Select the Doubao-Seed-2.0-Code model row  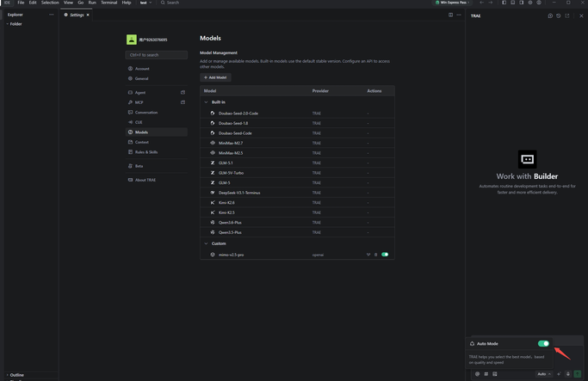coord(297,114)
